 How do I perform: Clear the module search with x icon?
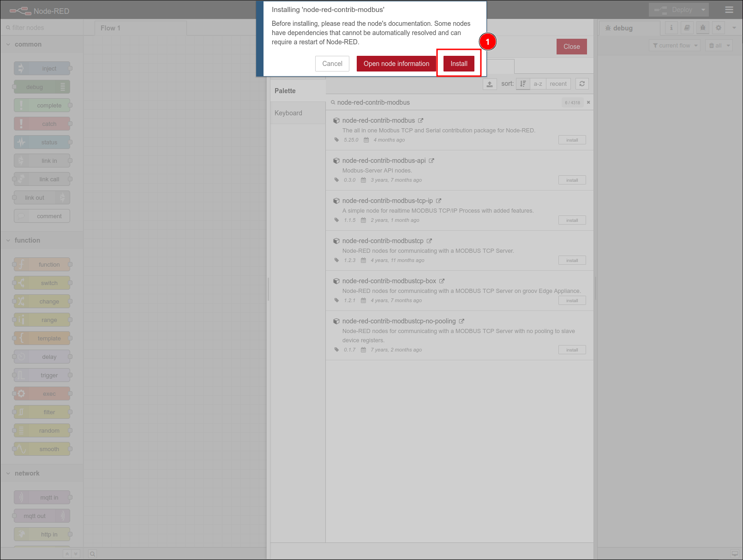point(588,102)
